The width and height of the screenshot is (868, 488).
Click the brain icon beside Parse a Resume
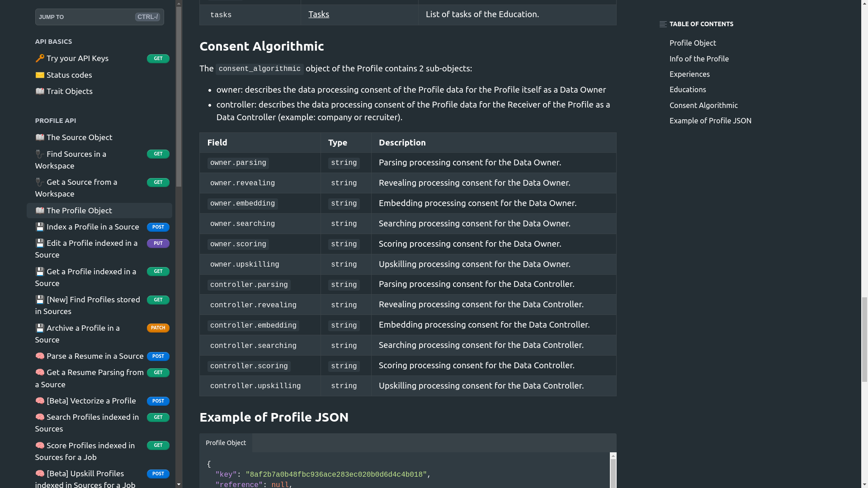[x=40, y=356]
